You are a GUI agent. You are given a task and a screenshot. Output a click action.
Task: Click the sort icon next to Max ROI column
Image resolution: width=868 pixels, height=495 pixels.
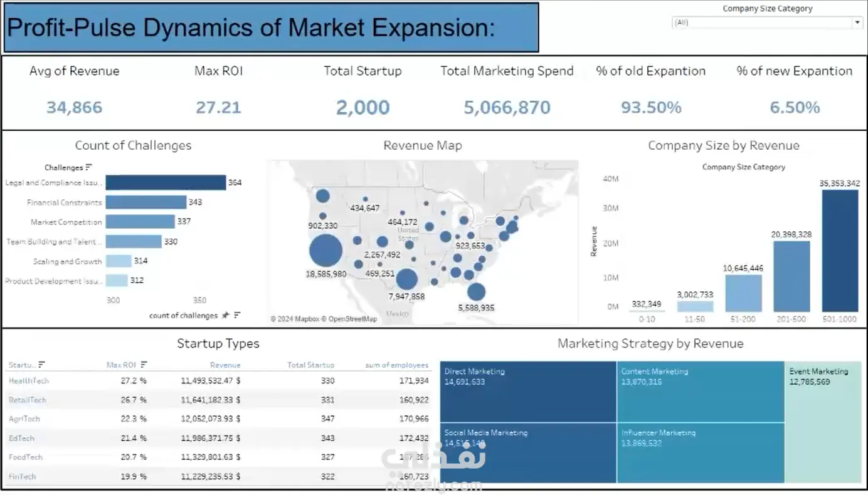(144, 365)
